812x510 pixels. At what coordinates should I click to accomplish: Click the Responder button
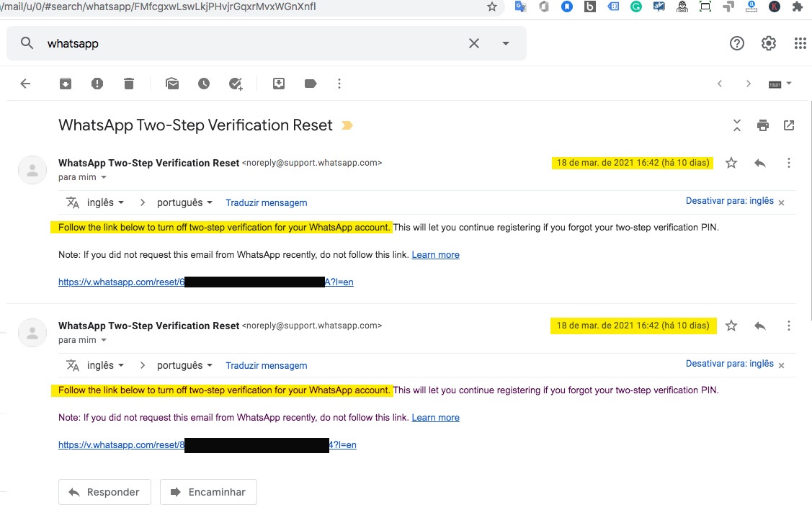[104, 492]
